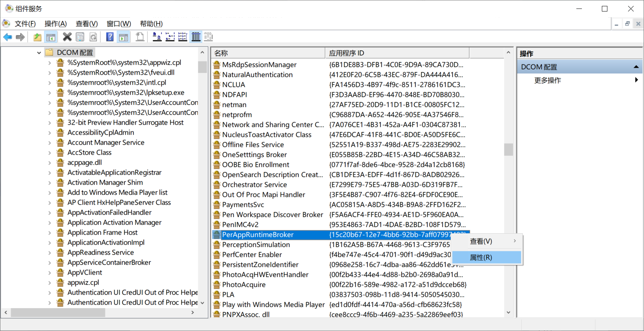
Task: Toggle the show/hide console tree button
Action: [x=51, y=37]
